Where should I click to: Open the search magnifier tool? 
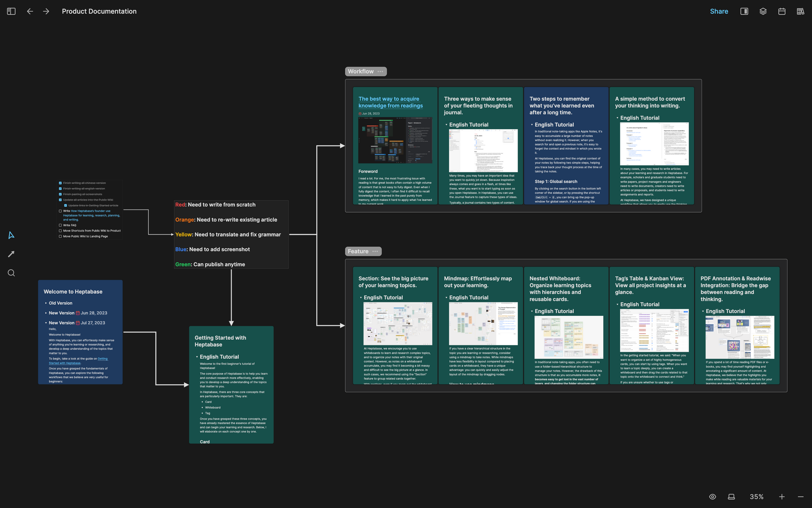11,273
